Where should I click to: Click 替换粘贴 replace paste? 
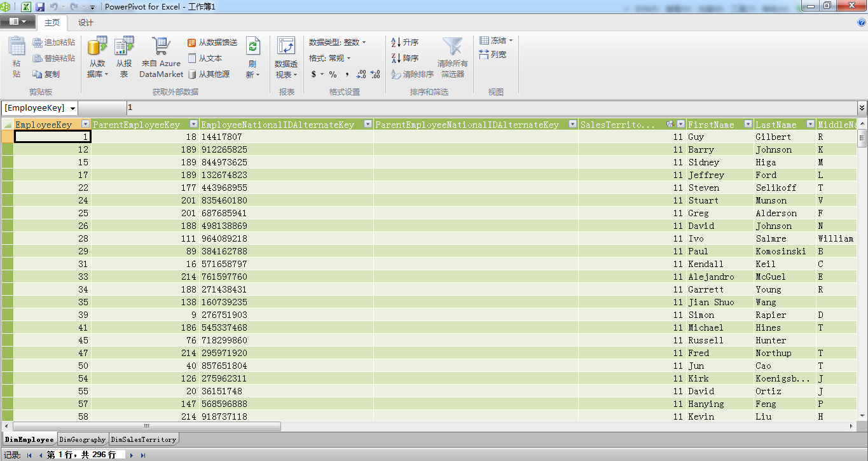coord(53,58)
